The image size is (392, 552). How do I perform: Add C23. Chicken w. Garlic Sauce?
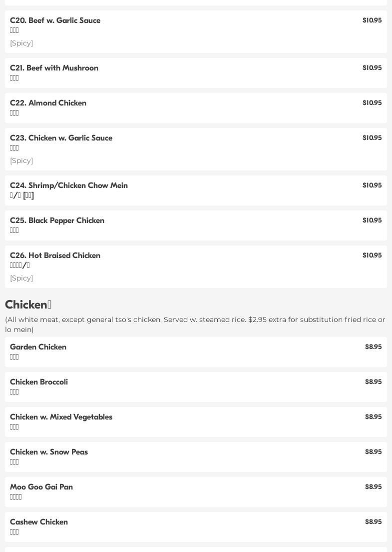[61, 138]
